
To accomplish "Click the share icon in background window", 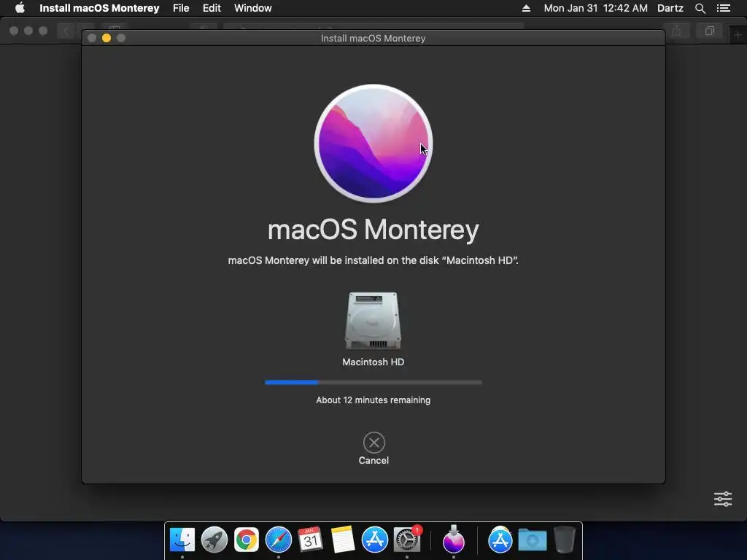I will point(676,31).
